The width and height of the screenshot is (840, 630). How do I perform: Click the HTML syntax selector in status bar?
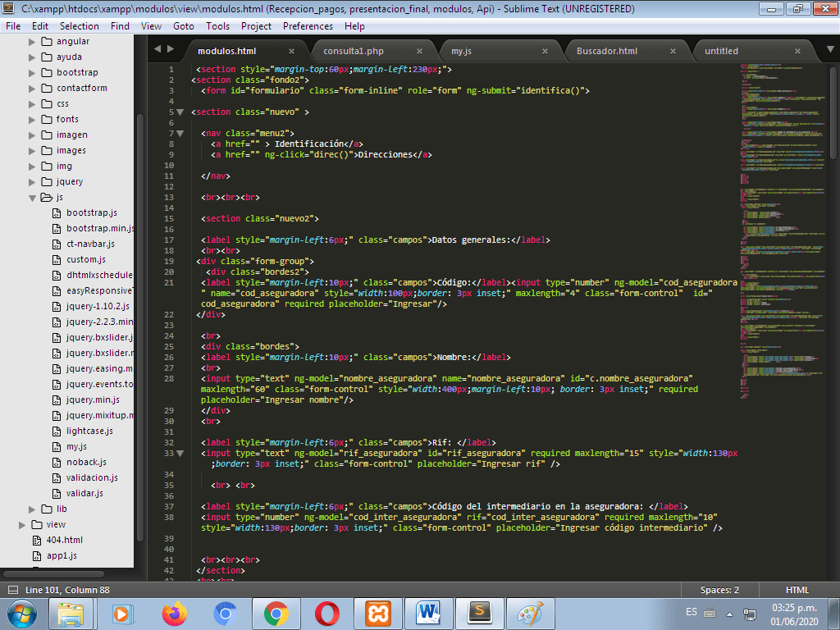click(x=797, y=590)
